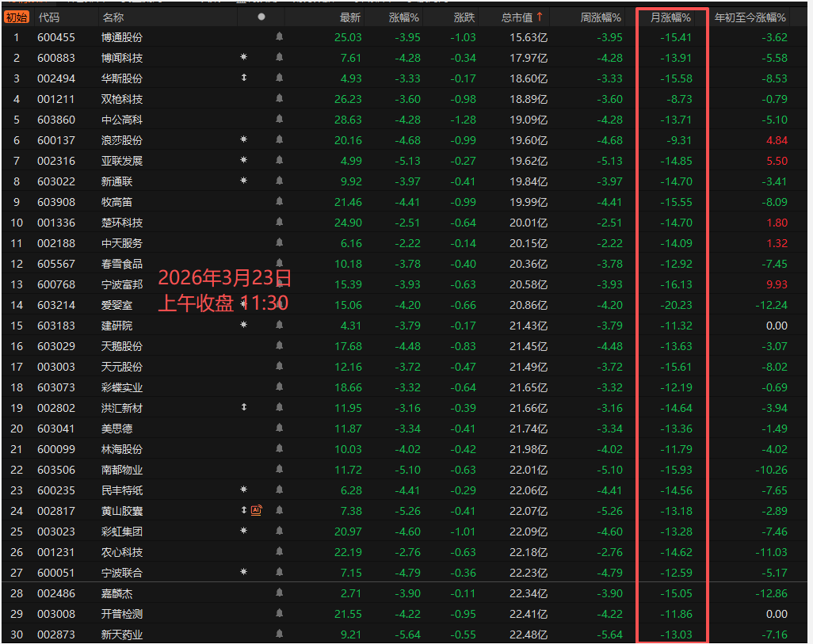Click the bell icon for 牧高笛
813x644 pixels.
pyautogui.click(x=280, y=201)
